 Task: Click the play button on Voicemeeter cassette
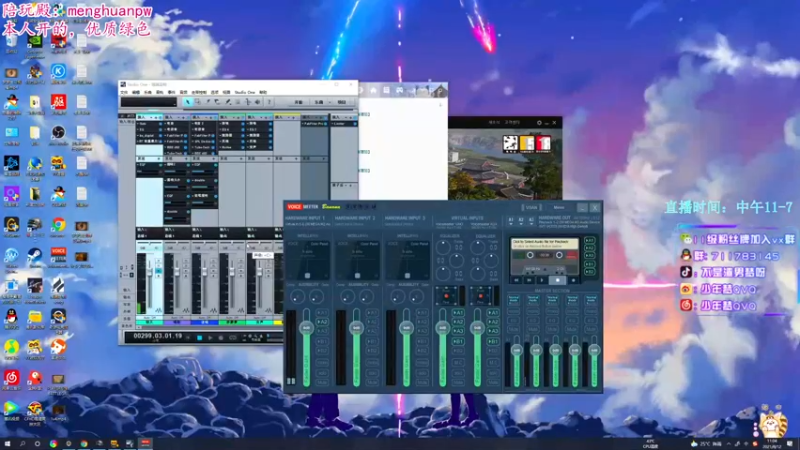tap(542, 280)
